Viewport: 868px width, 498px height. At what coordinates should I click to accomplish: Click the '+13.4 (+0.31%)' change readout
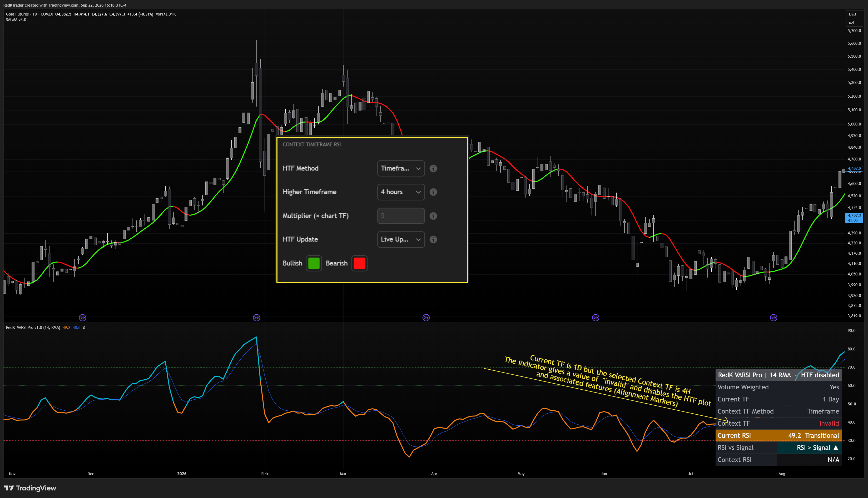pos(140,14)
